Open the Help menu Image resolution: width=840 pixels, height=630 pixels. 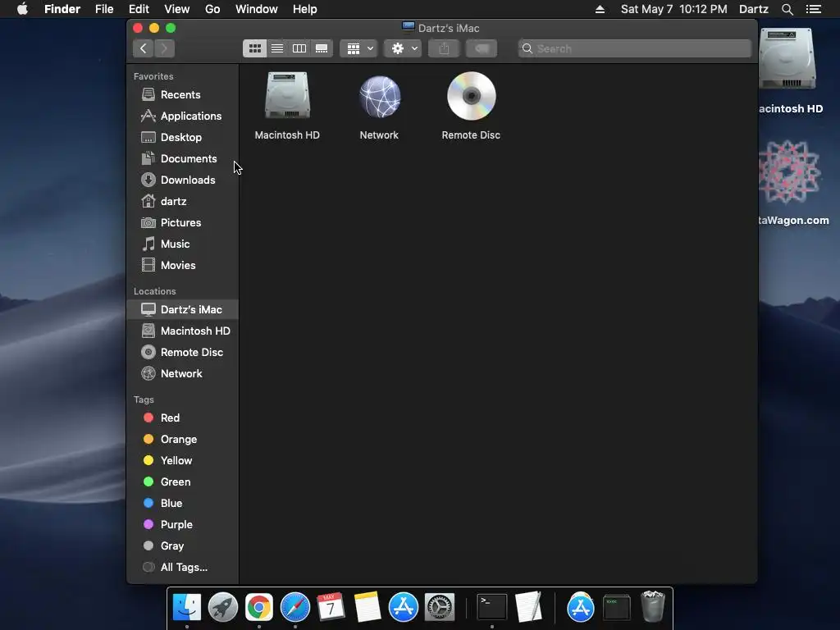305,9
